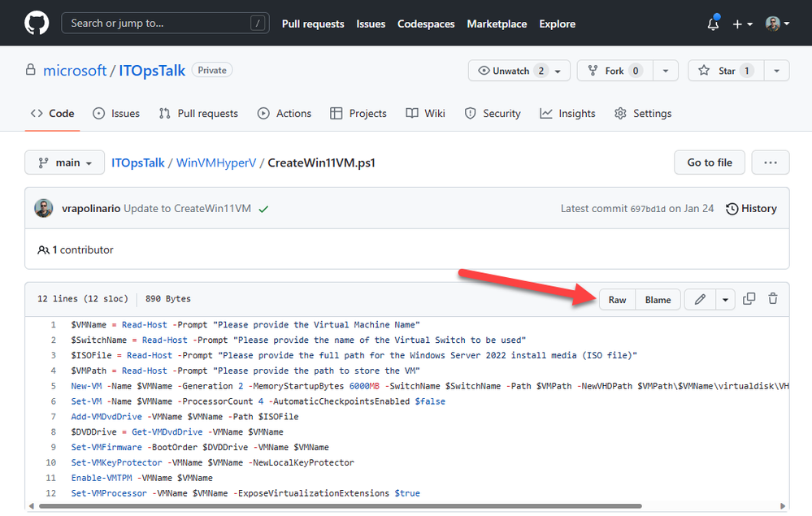812x516 pixels.
Task: Open the main branch selector dropdown
Action: point(65,163)
